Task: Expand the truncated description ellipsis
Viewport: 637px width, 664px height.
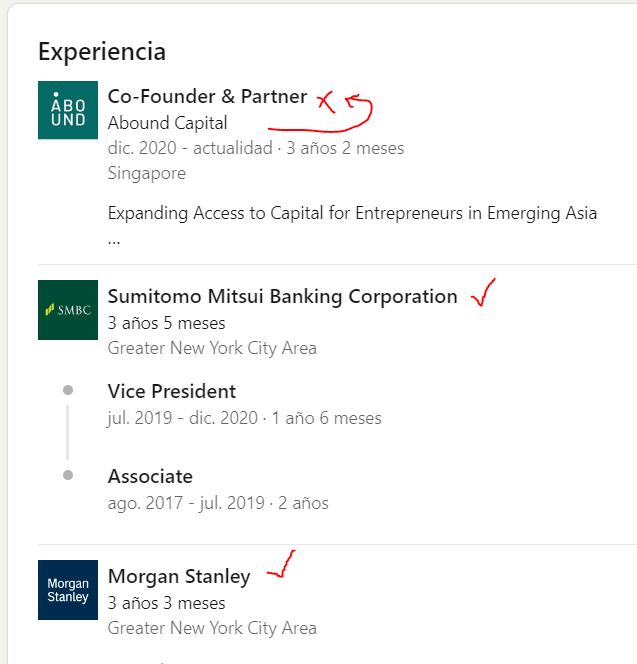Action: coord(115,241)
